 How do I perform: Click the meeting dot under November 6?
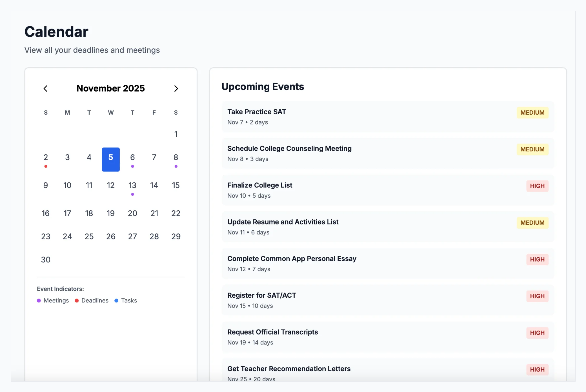click(x=132, y=166)
